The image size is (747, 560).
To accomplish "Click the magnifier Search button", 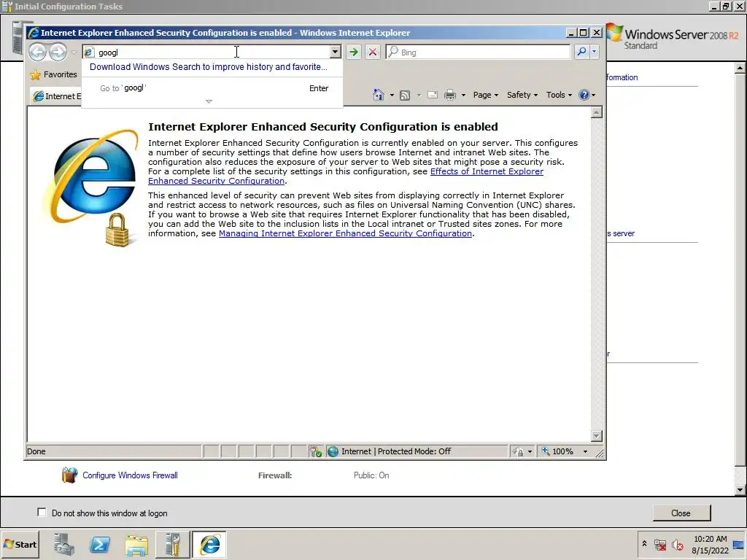I will coord(581,52).
